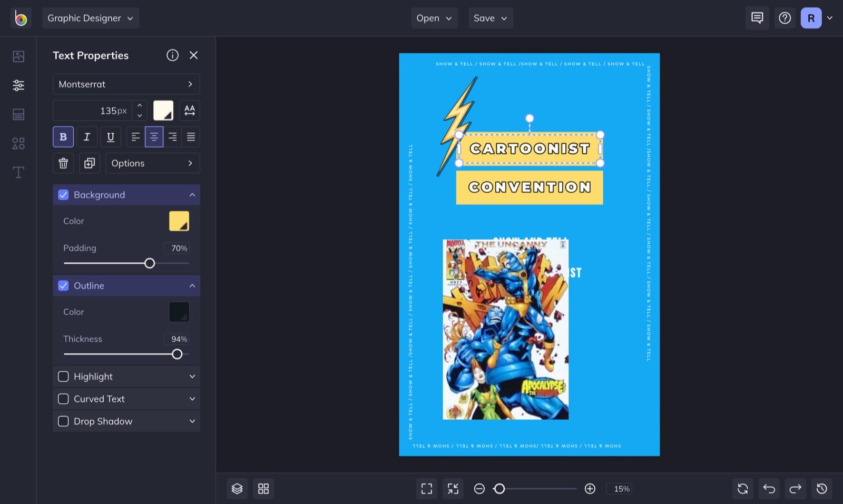Viewport: 843px width, 504px height.
Task: Disable the Background option
Action: (63, 194)
